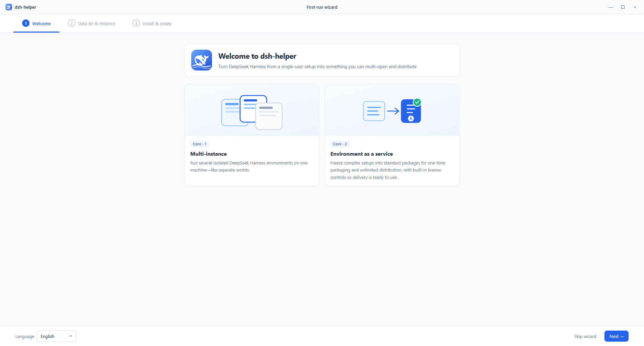Image resolution: width=644 pixels, height=346 pixels.
Task: Select the Welcome step tab
Action: coord(37,23)
